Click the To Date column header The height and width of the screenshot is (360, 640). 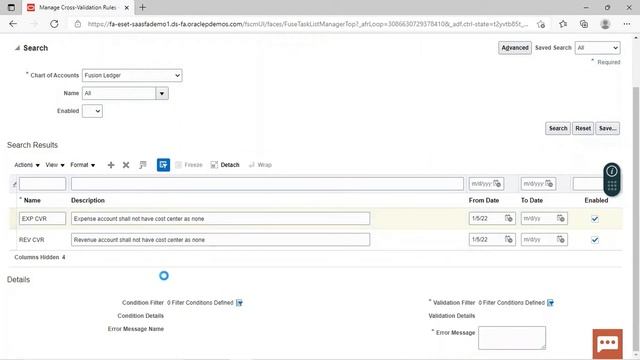click(532, 200)
